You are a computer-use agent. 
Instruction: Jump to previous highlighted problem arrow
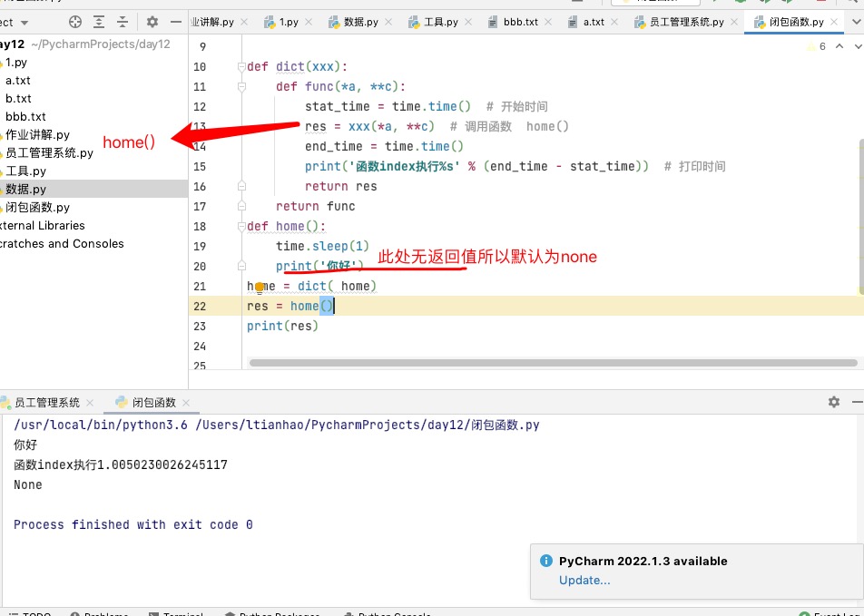point(839,46)
